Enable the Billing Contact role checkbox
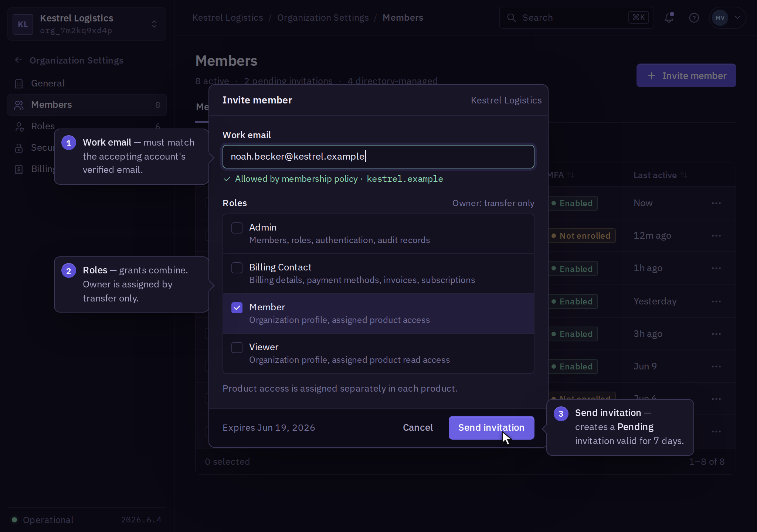Screen dimensions: 757x532 [237, 268]
